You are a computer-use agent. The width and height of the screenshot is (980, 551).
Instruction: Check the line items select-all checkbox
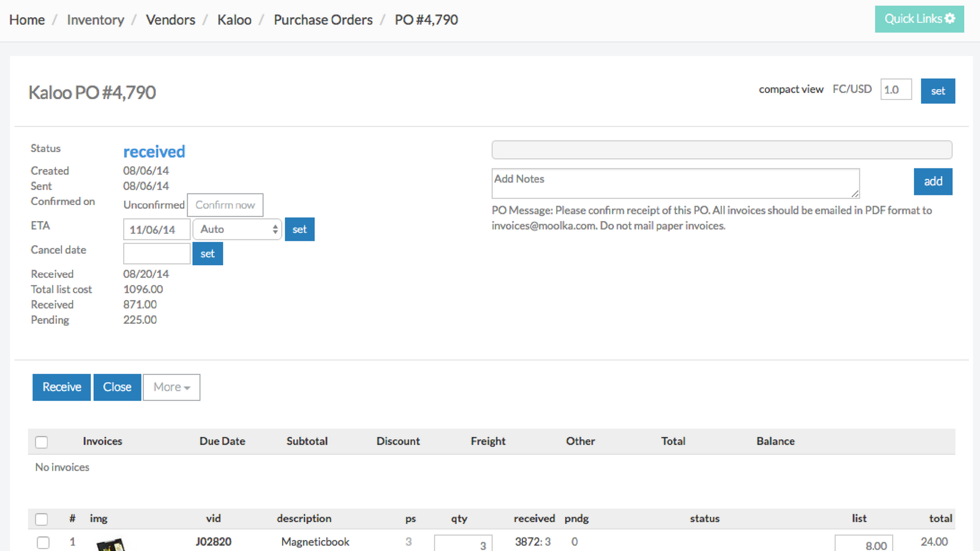[42, 519]
